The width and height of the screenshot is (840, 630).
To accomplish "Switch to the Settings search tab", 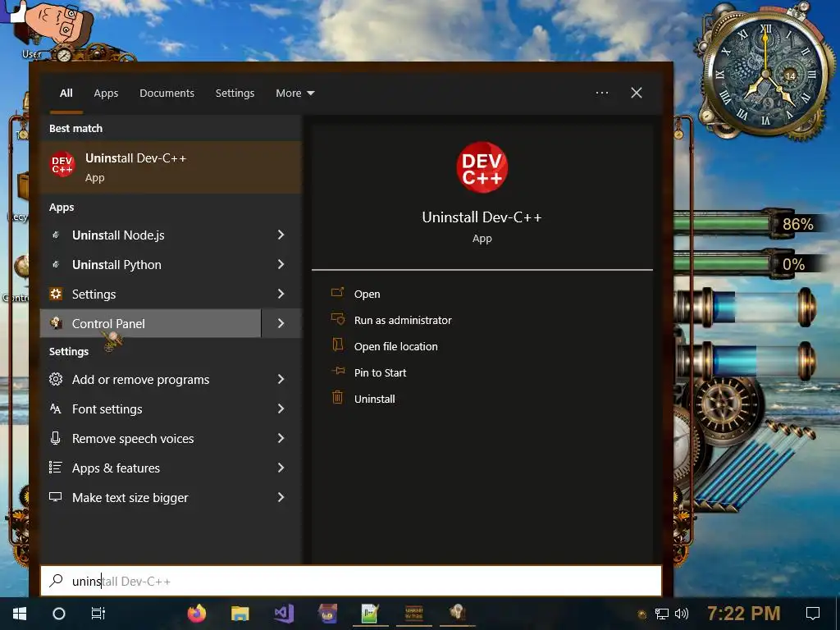I will (x=235, y=94).
